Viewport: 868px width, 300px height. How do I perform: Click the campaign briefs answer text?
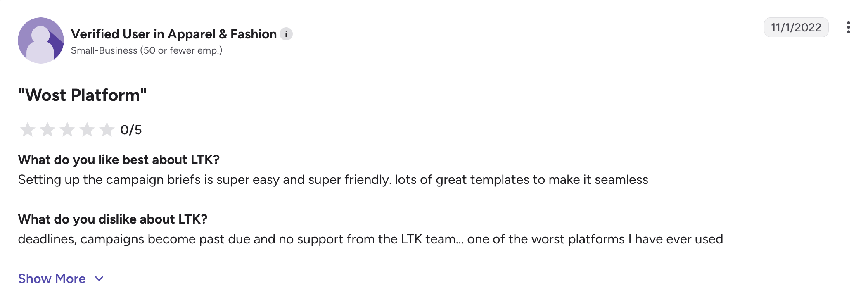333,180
